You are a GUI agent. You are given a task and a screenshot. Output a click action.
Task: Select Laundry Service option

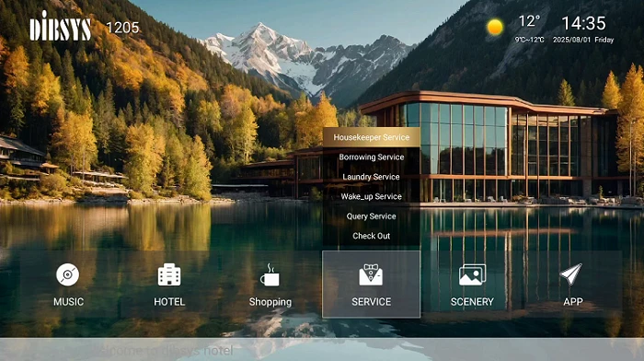(x=372, y=177)
